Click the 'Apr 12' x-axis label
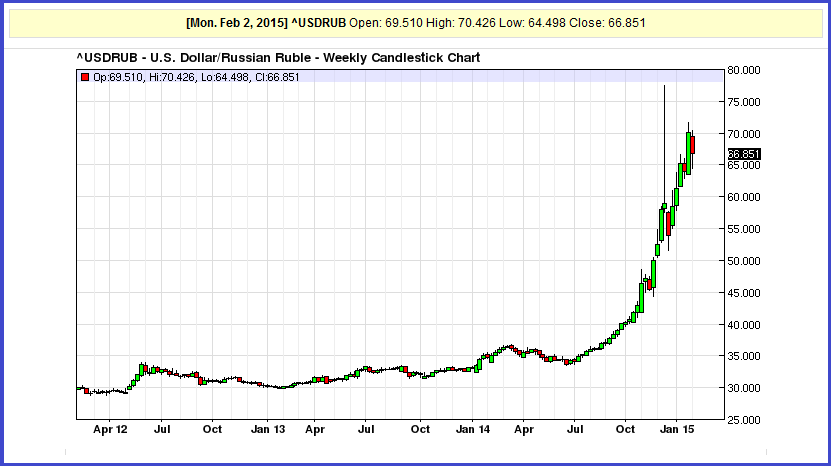 coord(110,429)
